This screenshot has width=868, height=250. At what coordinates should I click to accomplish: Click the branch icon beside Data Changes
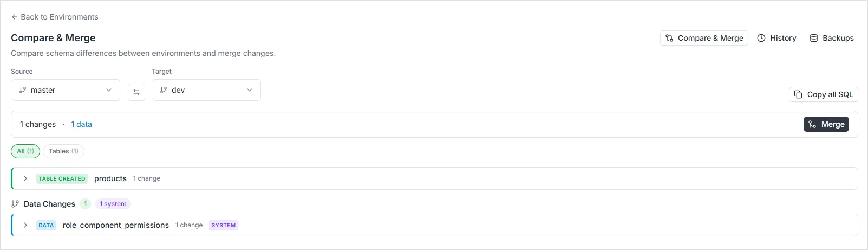15,204
